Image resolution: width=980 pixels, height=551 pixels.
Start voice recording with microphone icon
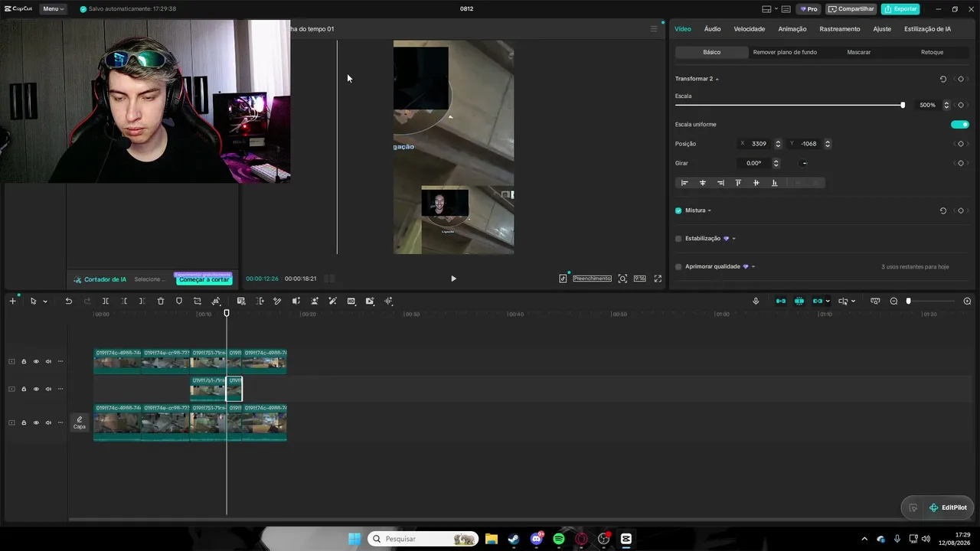point(756,301)
